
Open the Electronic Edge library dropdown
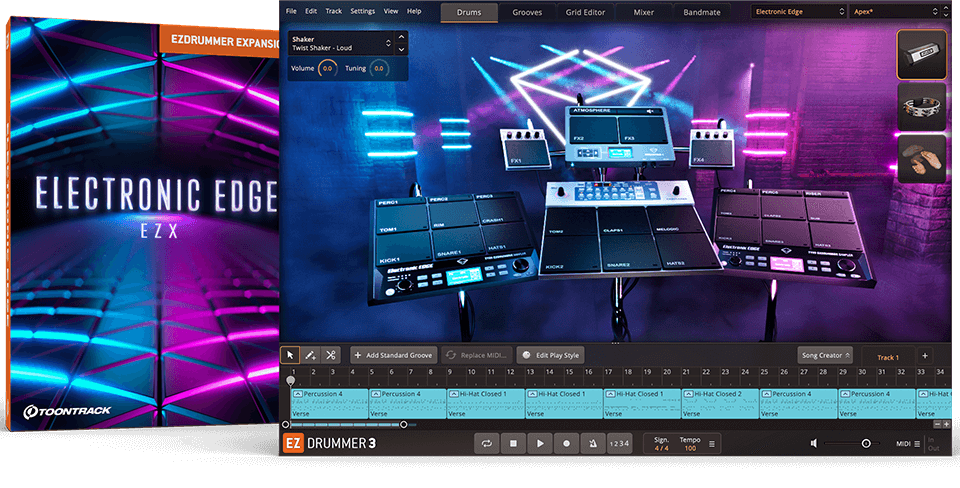(x=797, y=13)
